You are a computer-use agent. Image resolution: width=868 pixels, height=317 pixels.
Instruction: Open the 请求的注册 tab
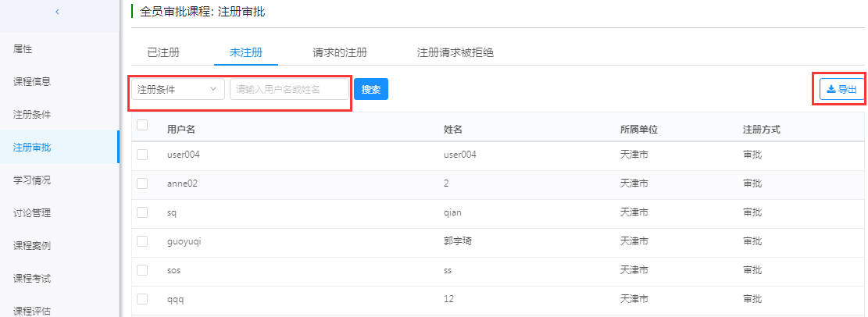[340, 52]
